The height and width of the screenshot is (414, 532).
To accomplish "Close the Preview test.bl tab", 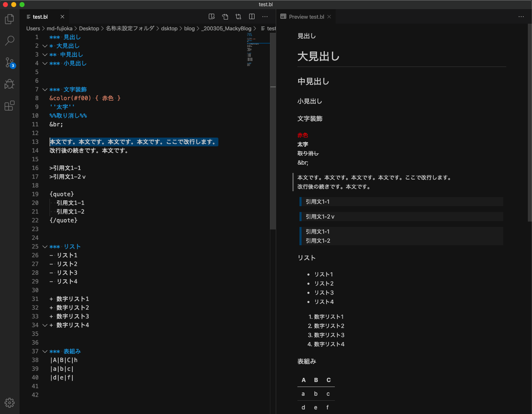I will [x=329, y=17].
